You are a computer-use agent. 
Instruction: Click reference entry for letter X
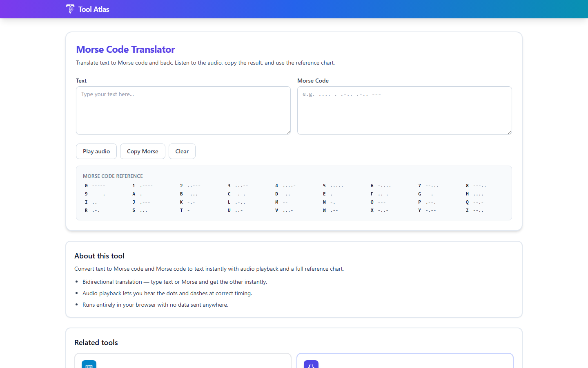pos(379,210)
